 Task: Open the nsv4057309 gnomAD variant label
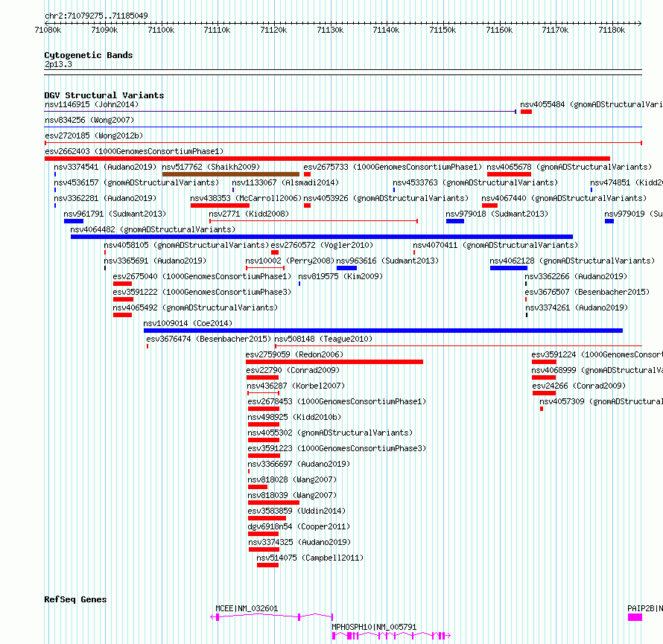click(601, 401)
